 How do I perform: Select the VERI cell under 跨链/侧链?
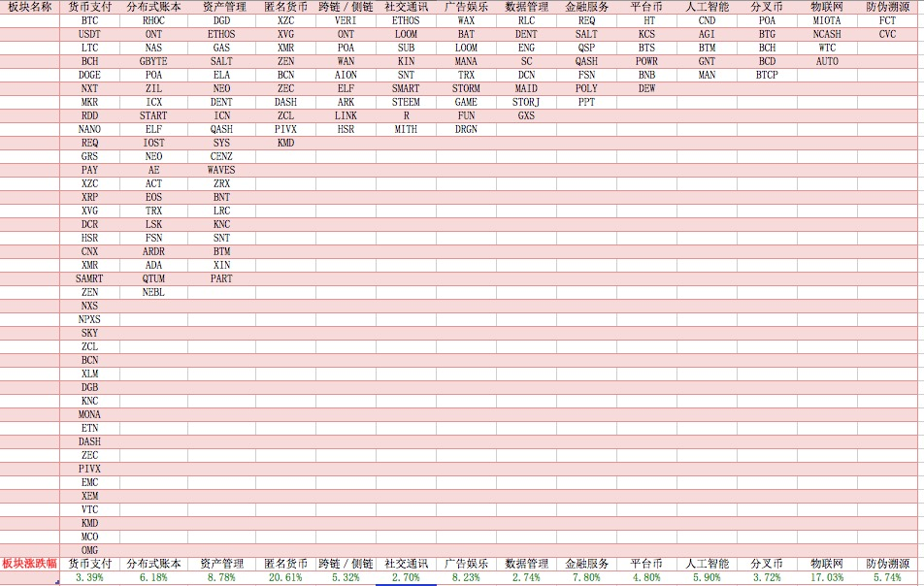(346, 20)
